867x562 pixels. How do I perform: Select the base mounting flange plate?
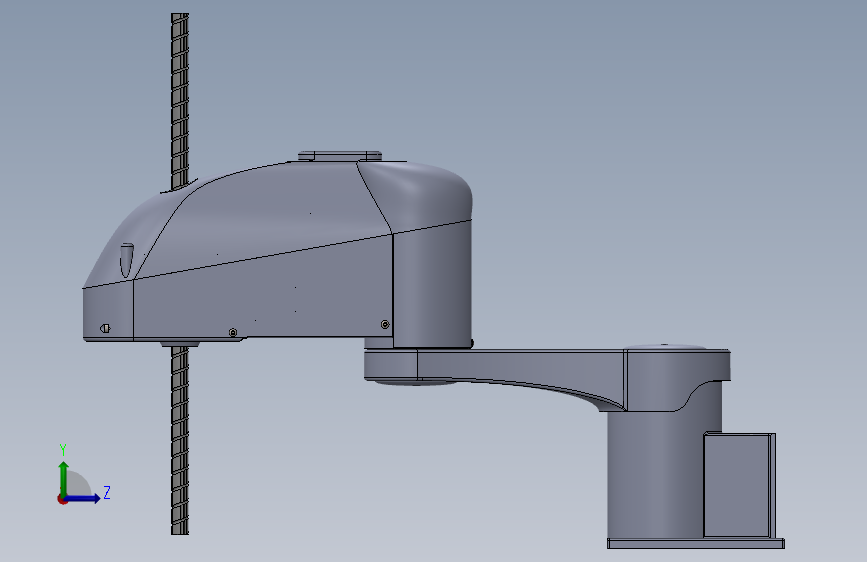pos(696,544)
